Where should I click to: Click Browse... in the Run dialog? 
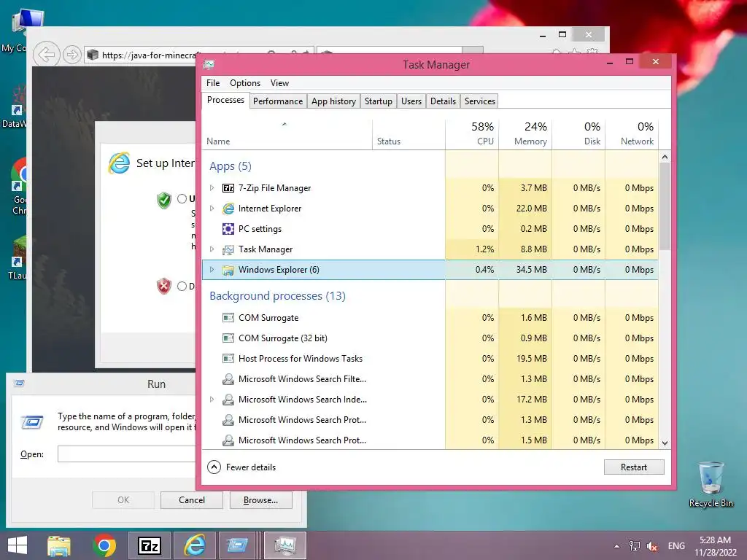260,500
